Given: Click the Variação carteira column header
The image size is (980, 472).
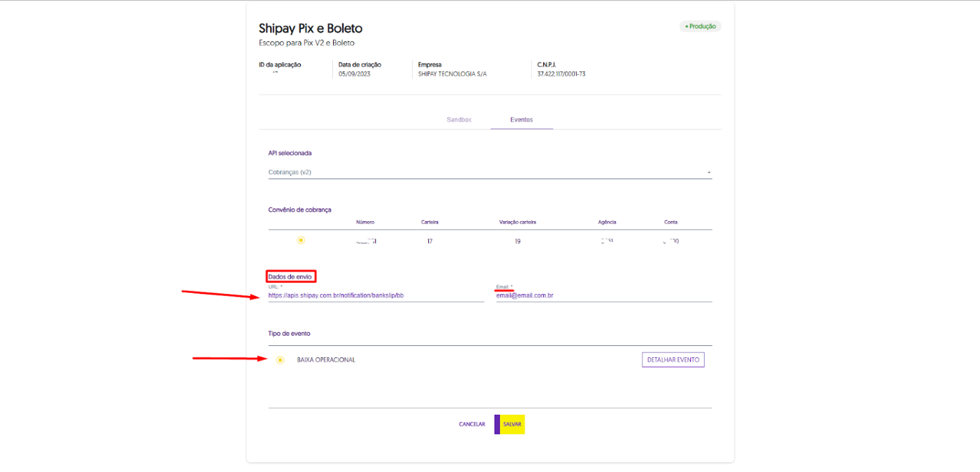Looking at the screenshot, I should pos(518,223).
